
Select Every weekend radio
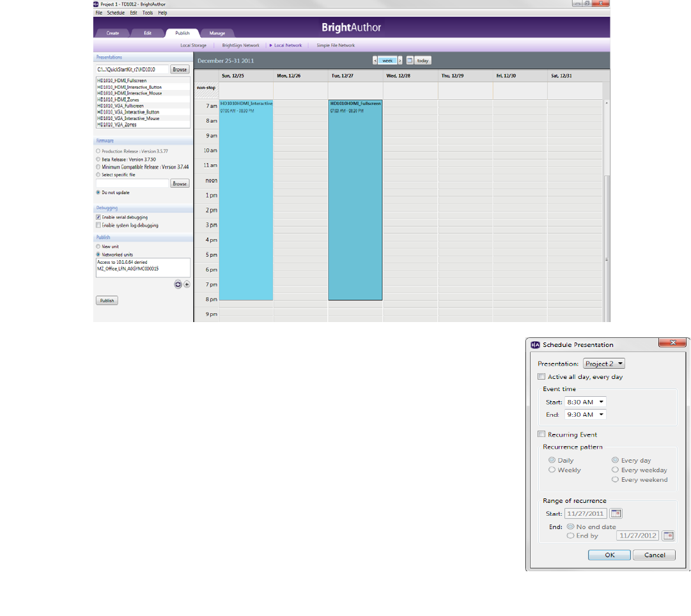point(615,479)
